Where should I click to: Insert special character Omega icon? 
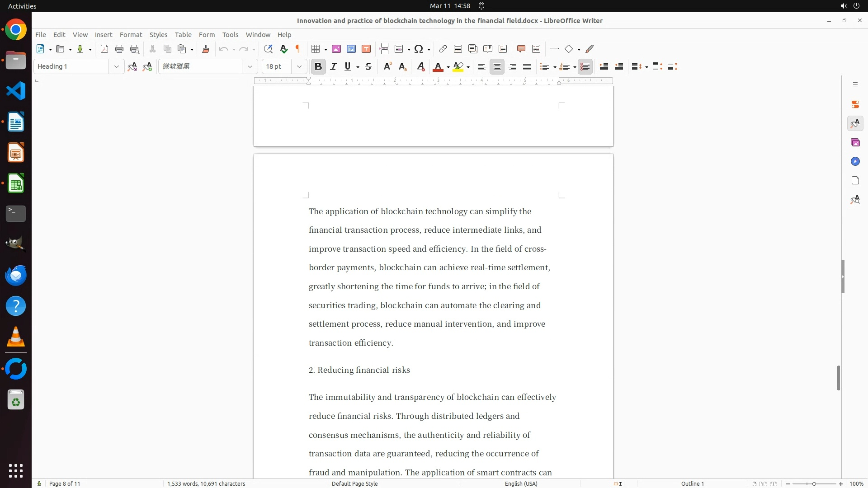pyautogui.click(x=419, y=49)
